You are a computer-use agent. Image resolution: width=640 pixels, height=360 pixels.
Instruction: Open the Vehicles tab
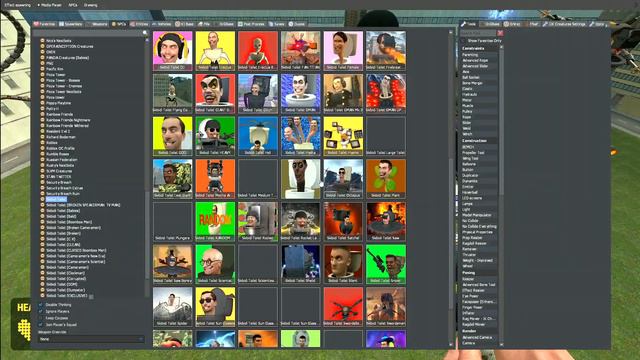[162, 24]
